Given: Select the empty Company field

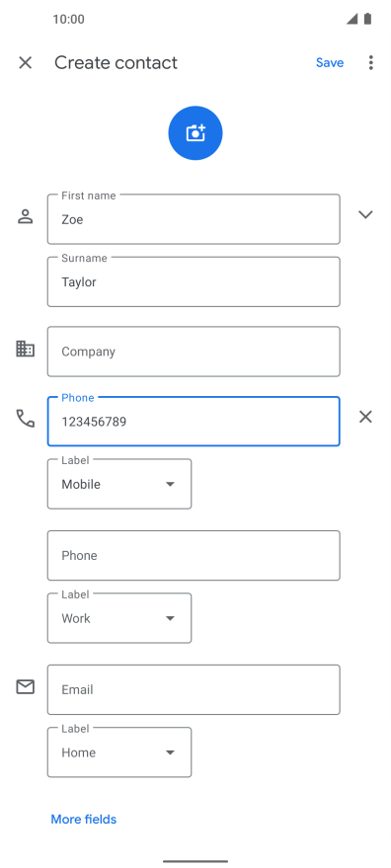Looking at the screenshot, I should [x=194, y=352].
